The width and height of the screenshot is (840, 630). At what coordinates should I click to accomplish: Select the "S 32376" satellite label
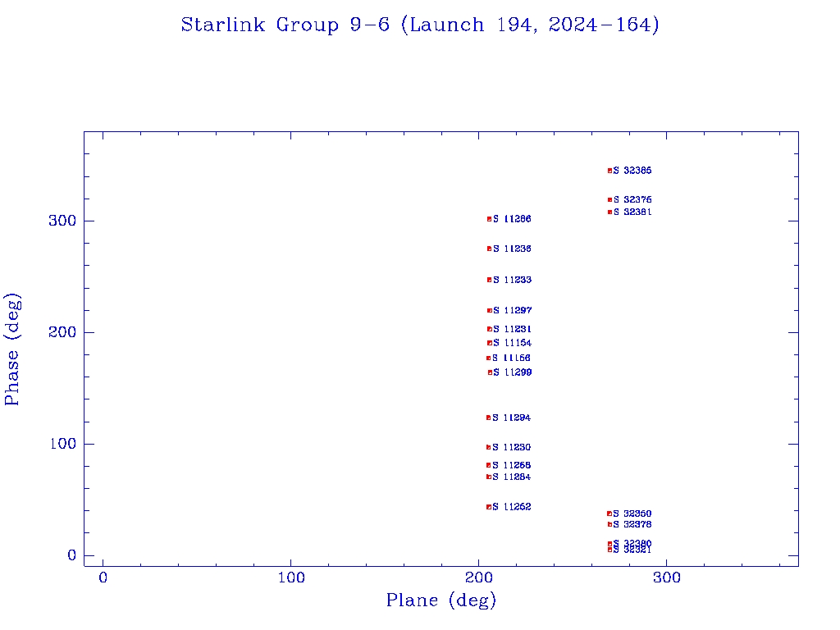[632, 200]
